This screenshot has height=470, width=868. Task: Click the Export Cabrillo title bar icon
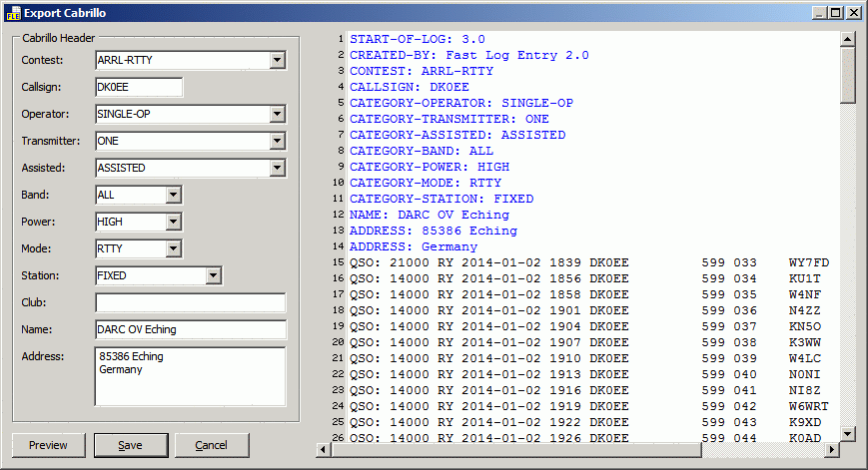coord(13,13)
